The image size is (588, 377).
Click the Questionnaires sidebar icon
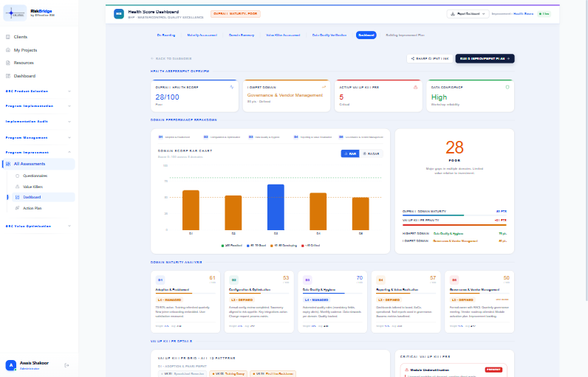click(x=17, y=176)
